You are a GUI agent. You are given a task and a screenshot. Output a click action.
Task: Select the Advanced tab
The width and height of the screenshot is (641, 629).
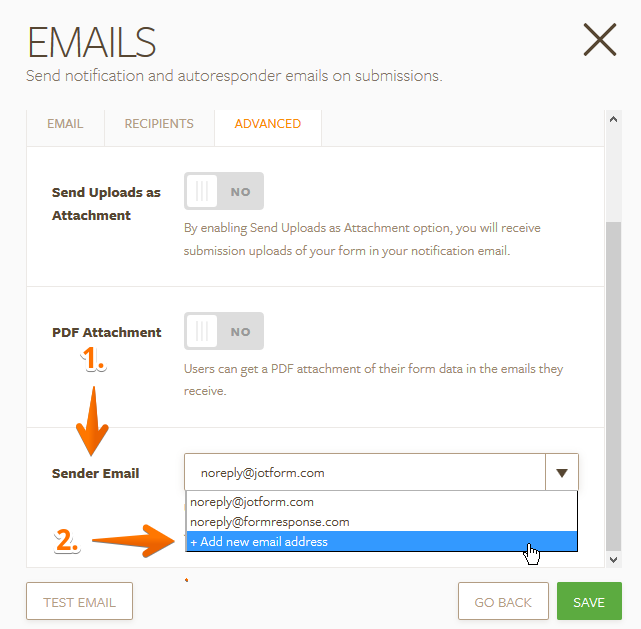point(267,124)
